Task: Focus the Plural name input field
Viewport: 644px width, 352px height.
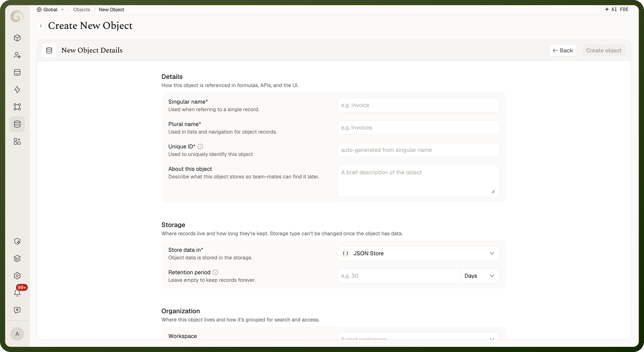Action: pyautogui.click(x=418, y=128)
